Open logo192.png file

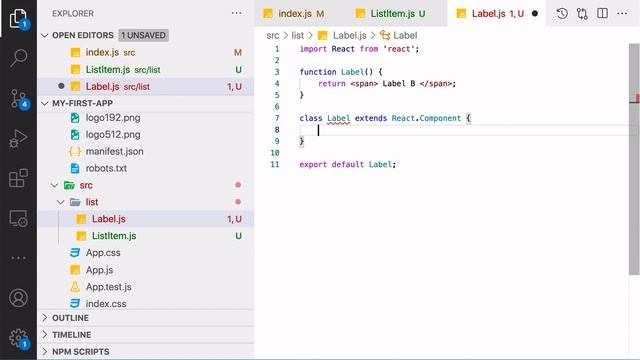tap(146, 118)
